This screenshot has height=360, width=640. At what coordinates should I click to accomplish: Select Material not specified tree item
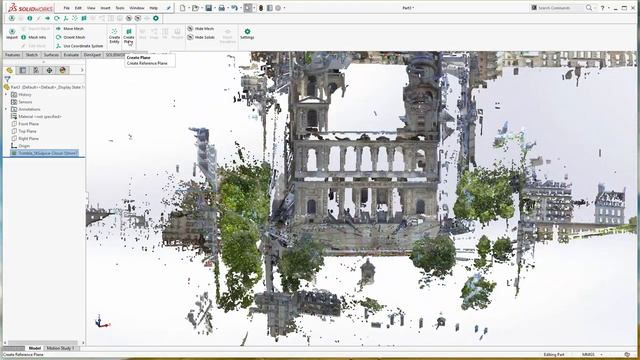[36, 116]
